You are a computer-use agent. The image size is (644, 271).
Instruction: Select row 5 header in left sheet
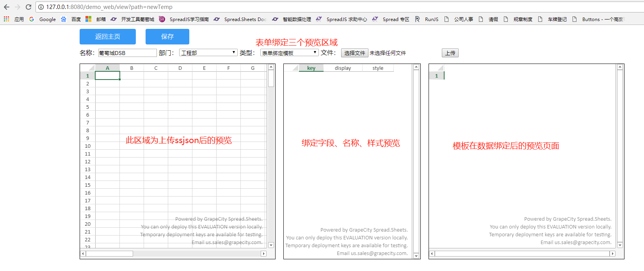point(87,107)
